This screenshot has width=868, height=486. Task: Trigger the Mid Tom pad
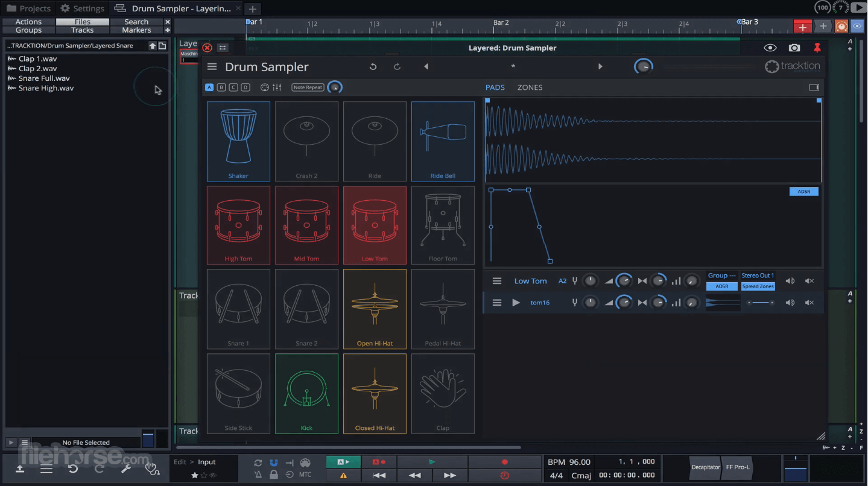point(306,225)
